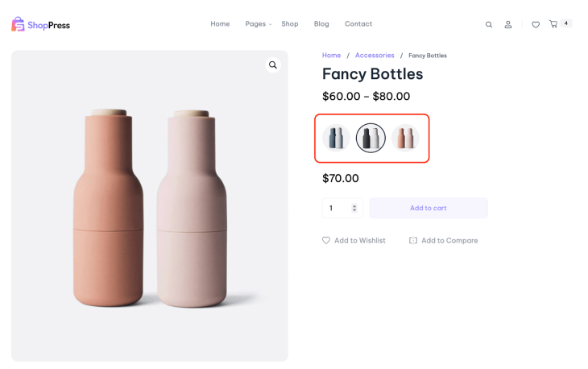Expand the Pages dropdown menu
Viewport: 588px width, 369px height.
tap(258, 24)
